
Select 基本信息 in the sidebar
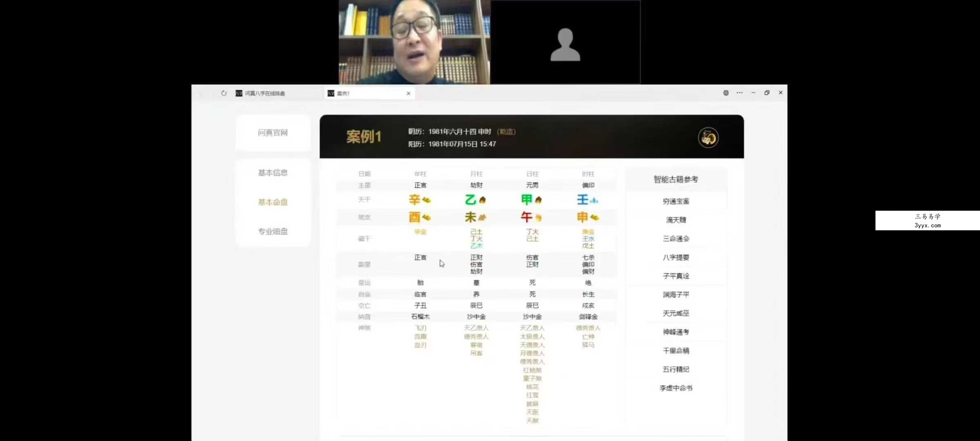(273, 173)
